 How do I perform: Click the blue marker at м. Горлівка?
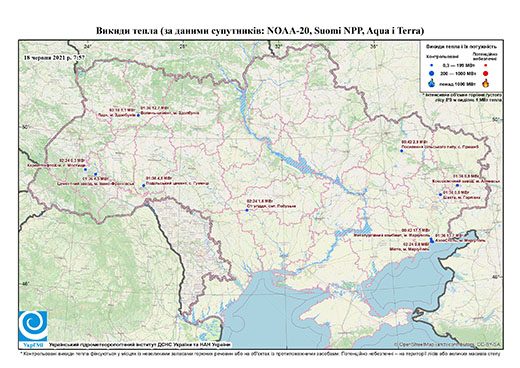point(440,195)
